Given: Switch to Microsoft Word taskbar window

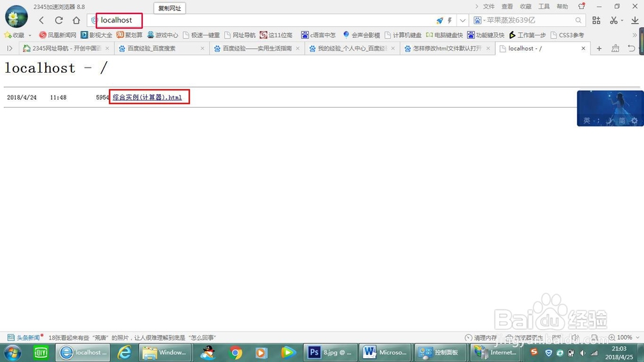Looking at the screenshot, I should pyautogui.click(x=386, y=352).
